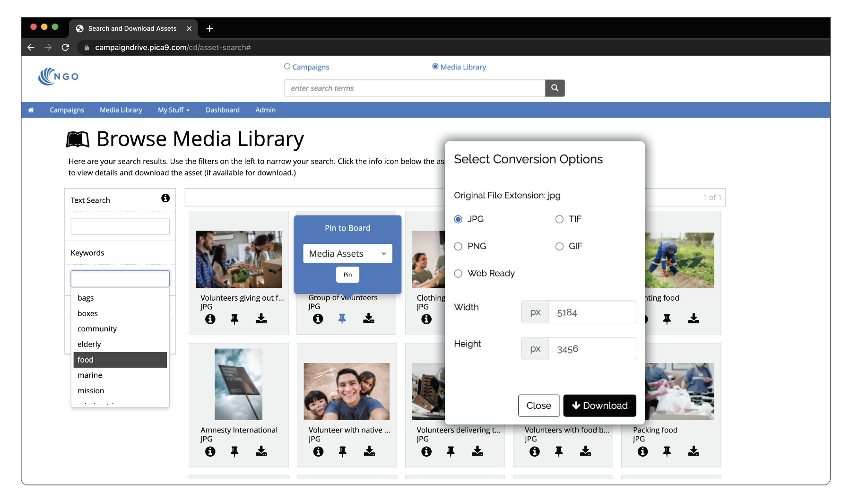Image resolution: width=868 pixels, height=502 pixels.
Task: Open info for Packing food asset
Action: [643, 451]
